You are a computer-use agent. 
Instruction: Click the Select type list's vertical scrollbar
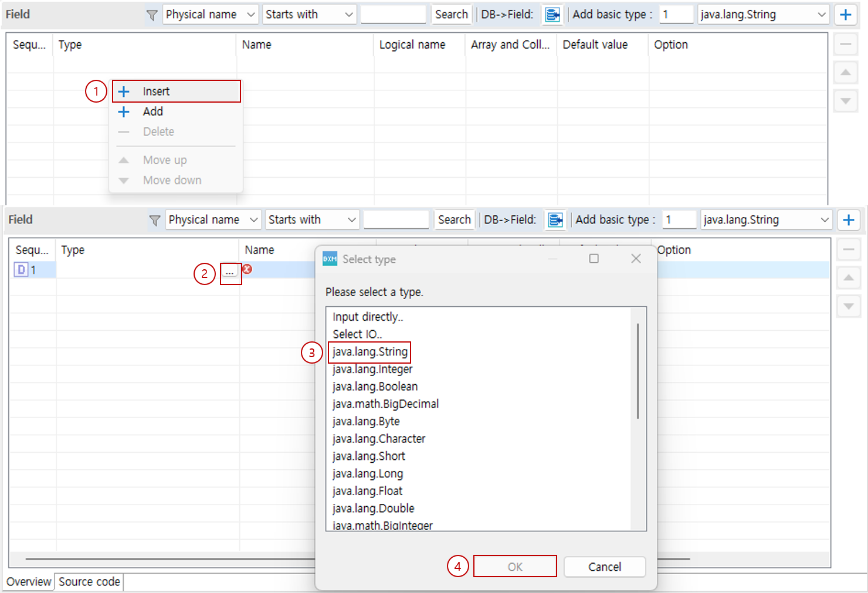(x=638, y=371)
